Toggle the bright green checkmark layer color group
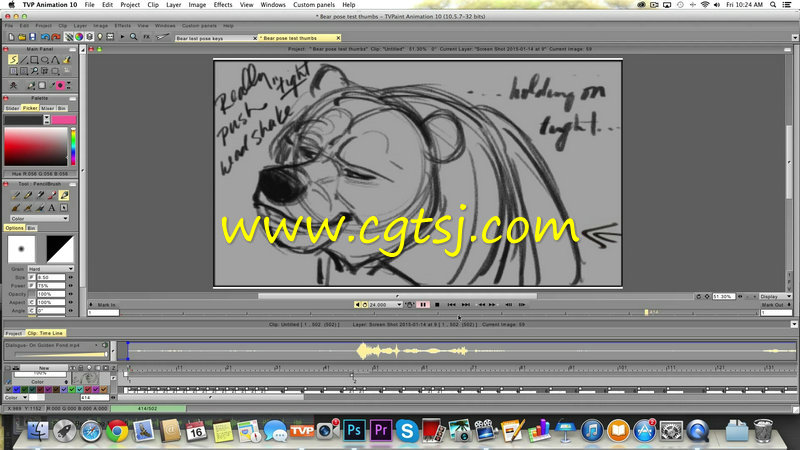This screenshot has height=450, width=800. pos(72,389)
